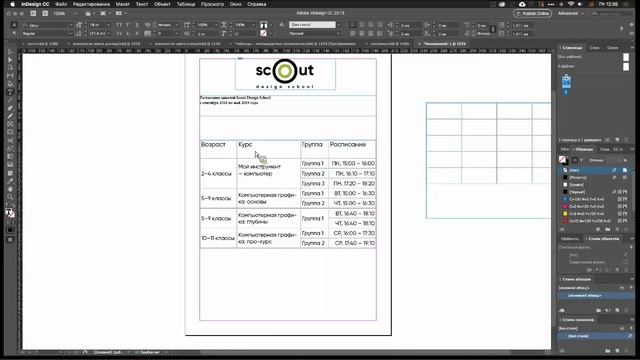The width and height of the screenshot is (640, 360).
Task: Toggle Superscript formatting
Action: 128,25
